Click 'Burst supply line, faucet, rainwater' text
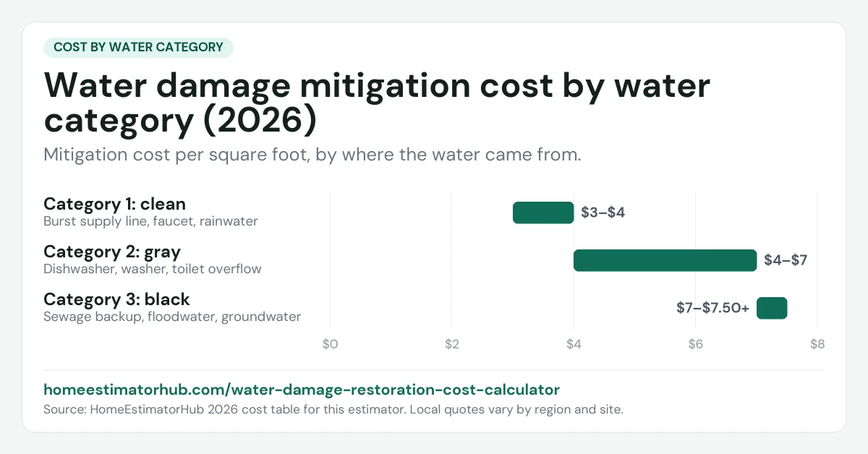The width and height of the screenshot is (868, 454). click(150, 221)
